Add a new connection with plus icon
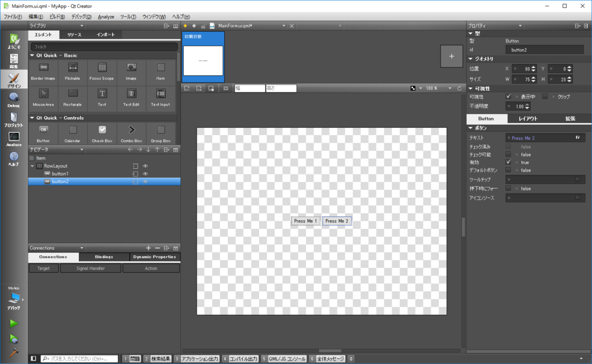592x364 pixels. (x=149, y=248)
